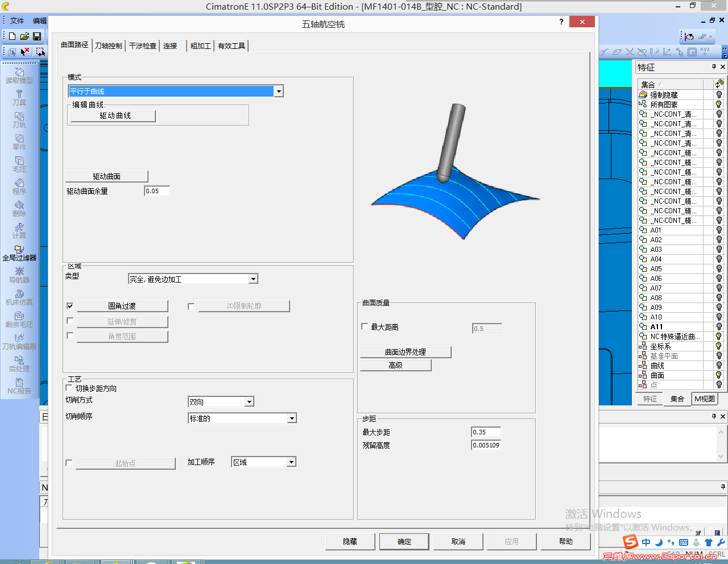The width and height of the screenshot is (728, 564).
Task: Check the 切换步距方向 checkbox
Action: [x=69, y=388]
